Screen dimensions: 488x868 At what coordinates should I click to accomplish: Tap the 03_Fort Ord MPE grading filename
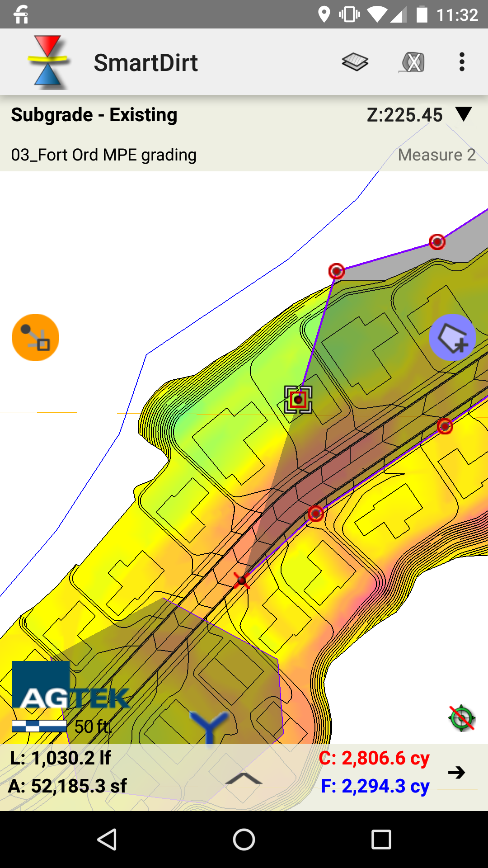pyautogui.click(x=104, y=155)
